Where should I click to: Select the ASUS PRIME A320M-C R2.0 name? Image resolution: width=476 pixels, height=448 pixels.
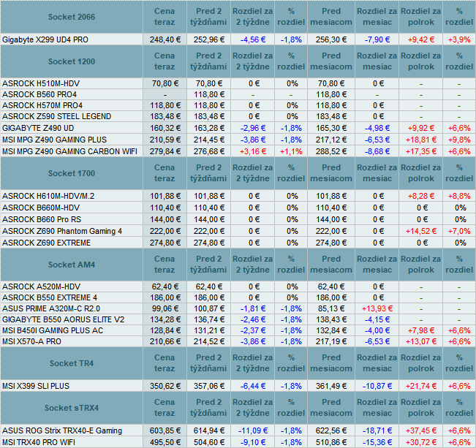coord(51,308)
